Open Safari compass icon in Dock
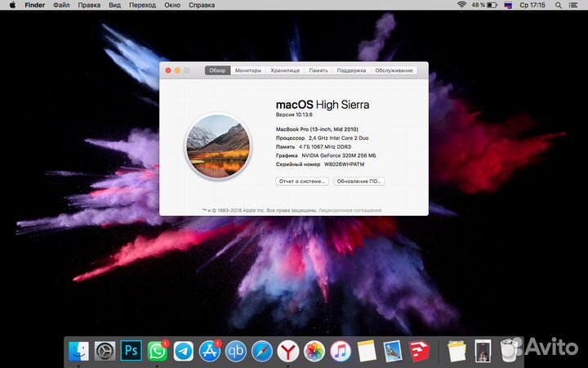Screen dimensions: 588x368 click(262, 352)
